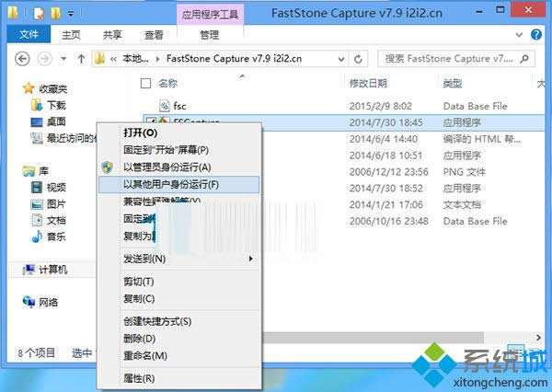552x392 pixels.
Task: Uncheck the FSCapture file checkbox
Action: click(x=150, y=121)
